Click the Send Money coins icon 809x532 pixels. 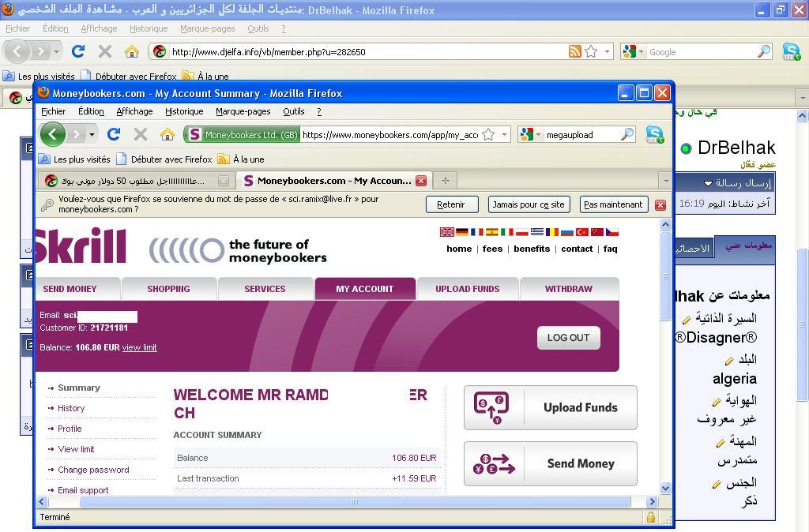(494, 463)
